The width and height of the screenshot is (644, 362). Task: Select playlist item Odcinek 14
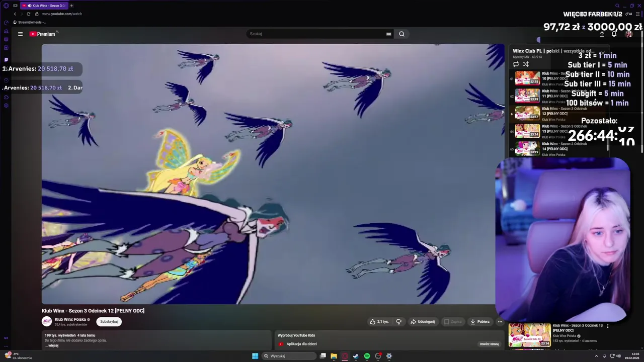[x=558, y=148]
